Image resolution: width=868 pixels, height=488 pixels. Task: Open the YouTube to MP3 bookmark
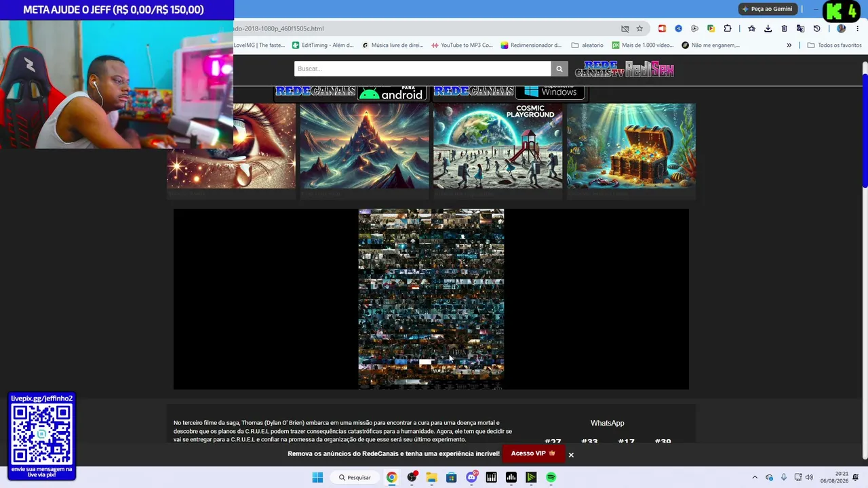(x=462, y=45)
